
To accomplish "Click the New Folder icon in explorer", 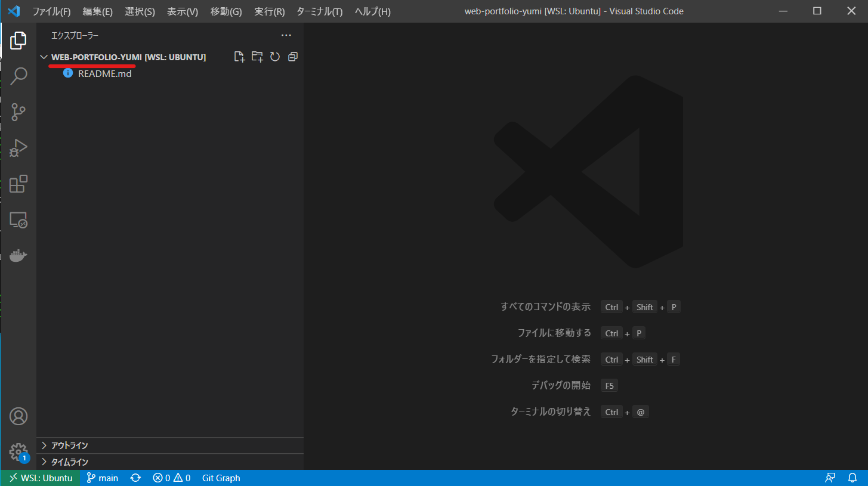I will pos(257,57).
